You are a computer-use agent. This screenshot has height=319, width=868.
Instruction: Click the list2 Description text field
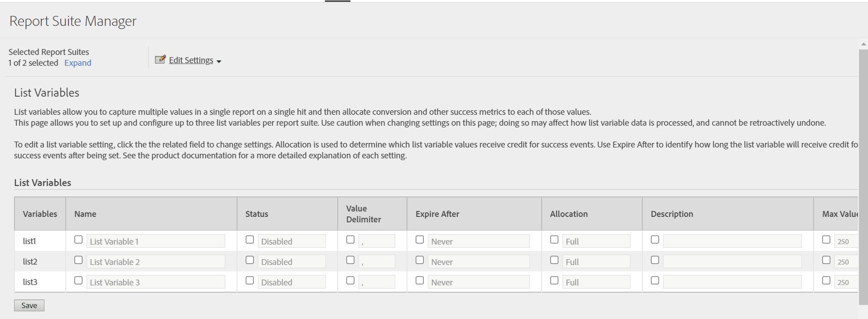(x=732, y=262)
